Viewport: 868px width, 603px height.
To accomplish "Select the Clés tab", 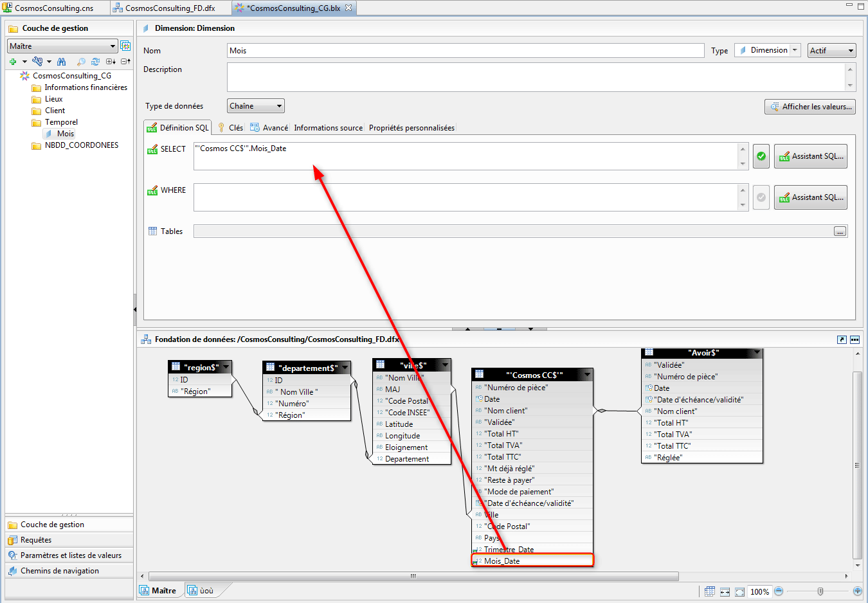I will [230, 128].
